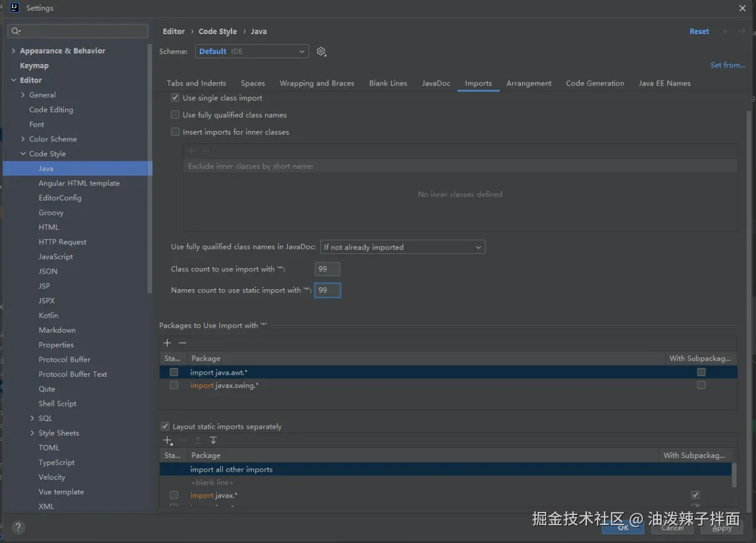The height and width of the screenshot is (543, 756).
Task: Click the Names count static import field
Action: 327,290
